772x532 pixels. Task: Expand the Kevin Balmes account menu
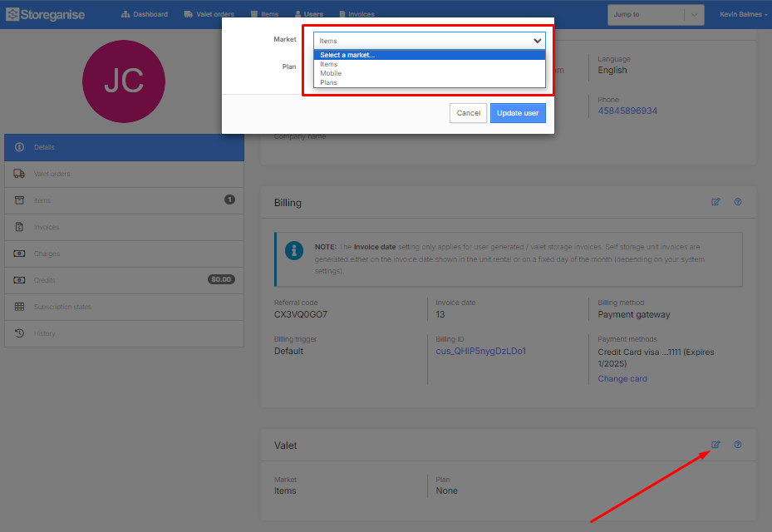pos(744,14)
